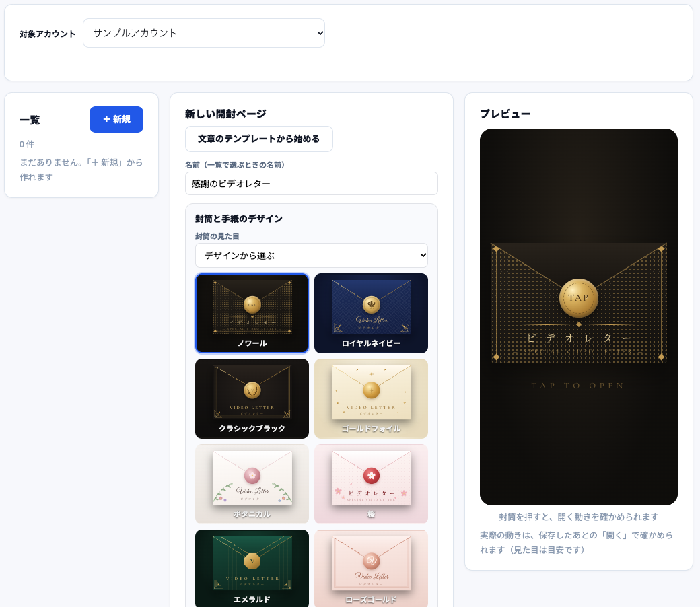Click the 新しい開封ページ heading
The height and width of the screenshot is (607, 700).
(225, 114)
